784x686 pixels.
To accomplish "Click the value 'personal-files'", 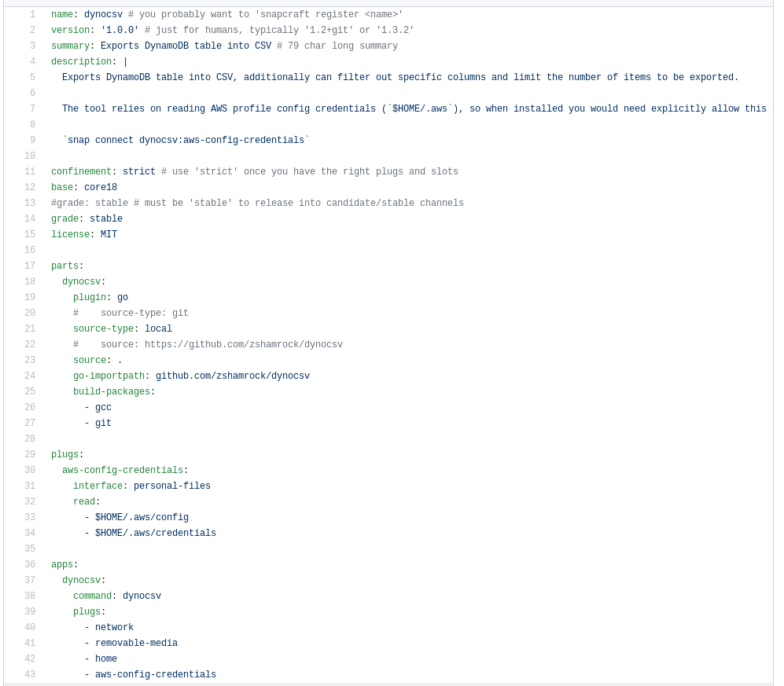I will tap(172, 486).
